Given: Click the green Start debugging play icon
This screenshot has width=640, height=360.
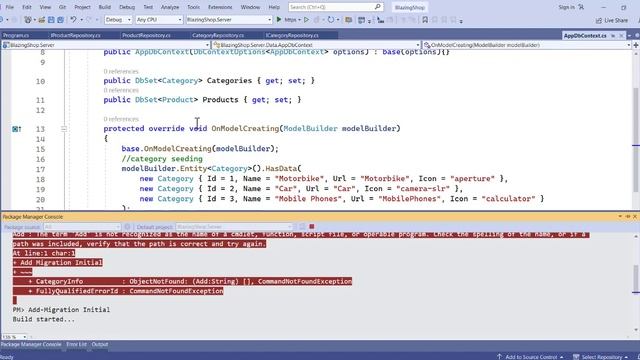Looking at the screenshot, I should (x=279, y=20).
